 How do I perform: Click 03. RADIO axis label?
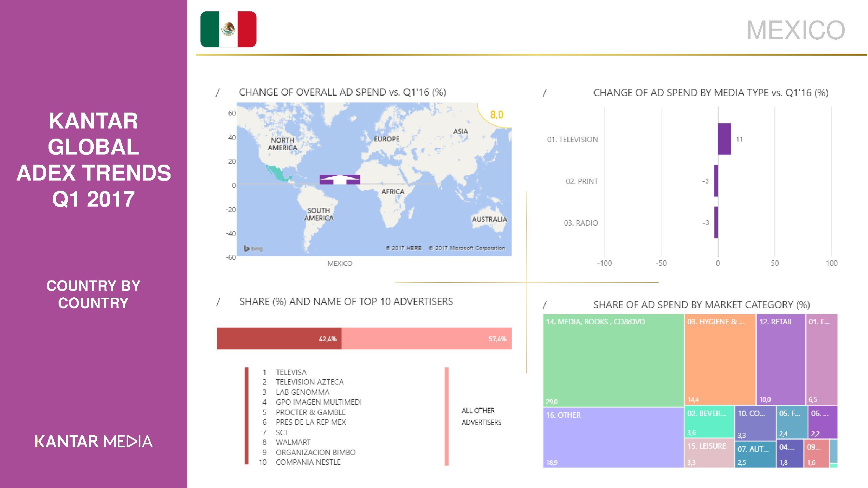581,223
